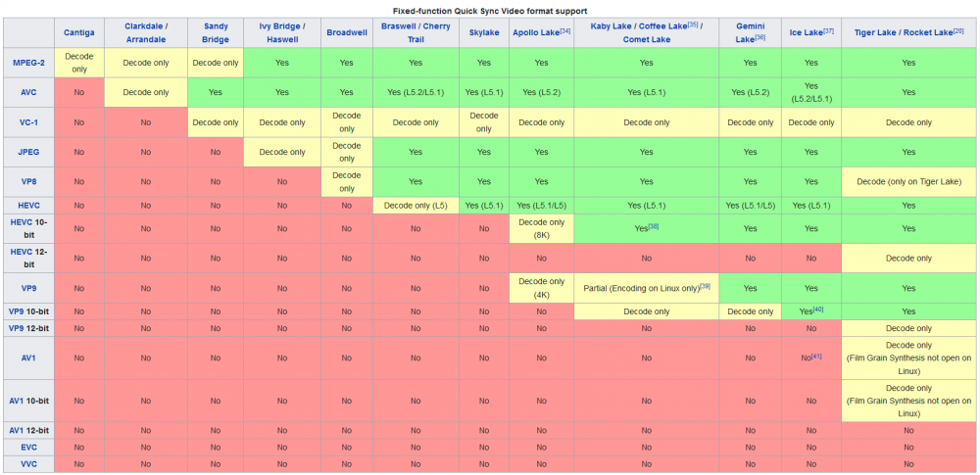Open the MPEG-2 row header link
This screenshot has height=475, width=980.
tap(28, 63)
